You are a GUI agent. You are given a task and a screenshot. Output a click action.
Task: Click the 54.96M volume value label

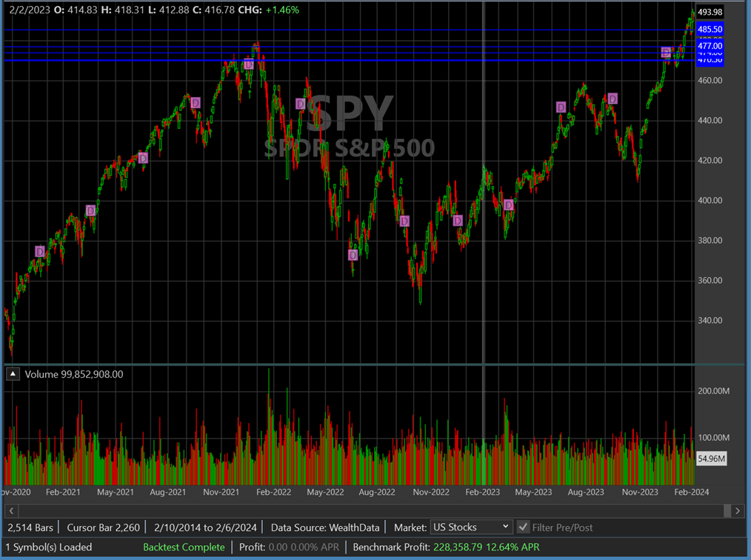point(711,459)
